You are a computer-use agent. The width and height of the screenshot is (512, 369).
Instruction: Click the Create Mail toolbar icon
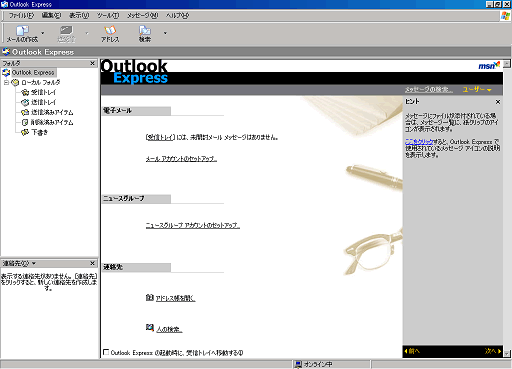coord(22,31)
